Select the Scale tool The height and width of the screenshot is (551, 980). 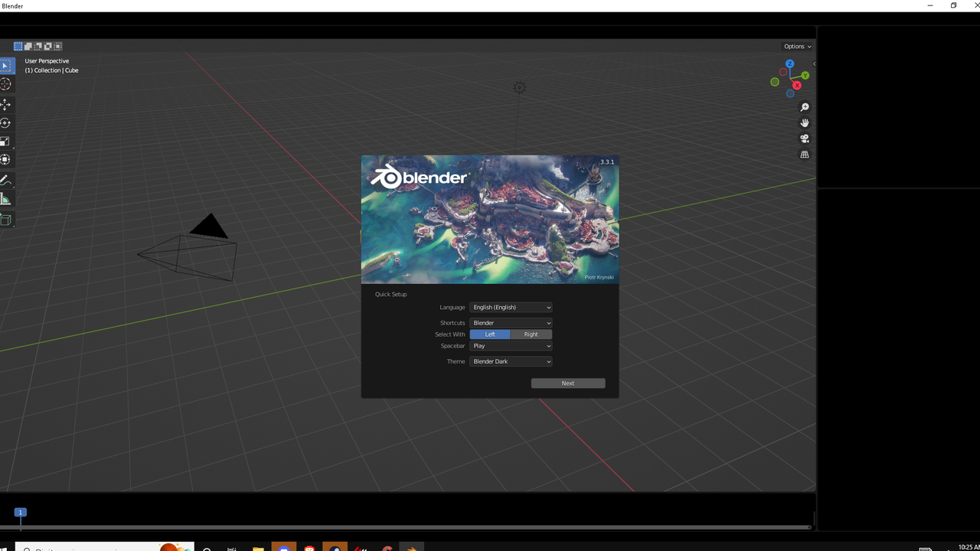[6, 141]
